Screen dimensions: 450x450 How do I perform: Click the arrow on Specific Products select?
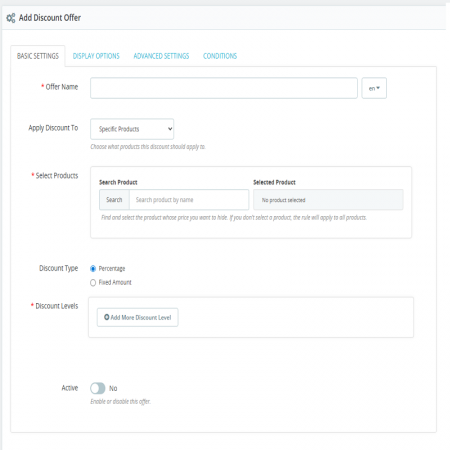click(170, 129)
